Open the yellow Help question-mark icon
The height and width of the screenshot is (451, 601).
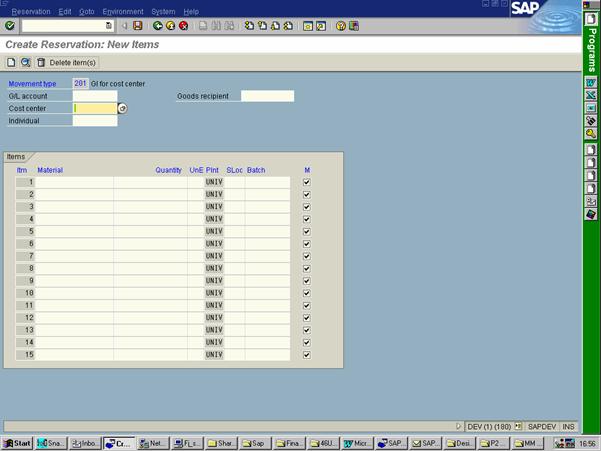341,26
